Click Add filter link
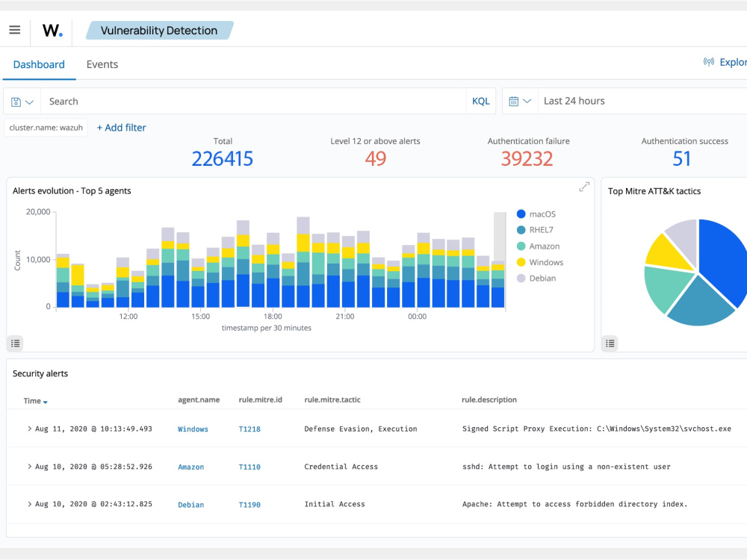The height and width of the screenshot is (560, 747). pos(122,128)
